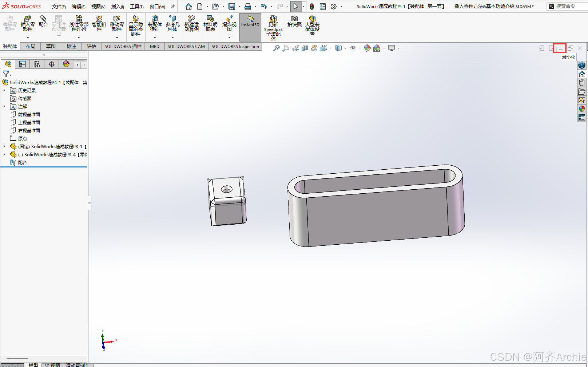Switch to the 评估 tab
Image resolution: width=588 pixels, height=367 pixels.
tap(92, 46)
